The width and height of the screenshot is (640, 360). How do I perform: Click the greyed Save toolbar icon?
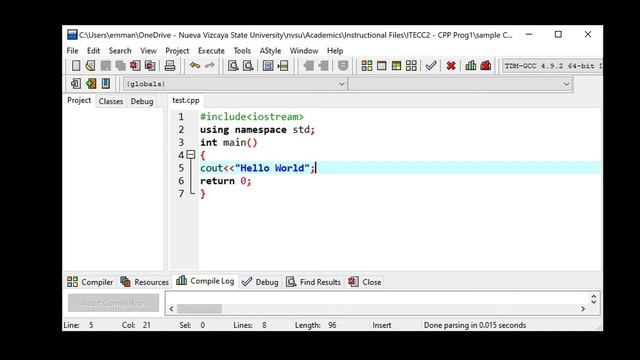106,66
